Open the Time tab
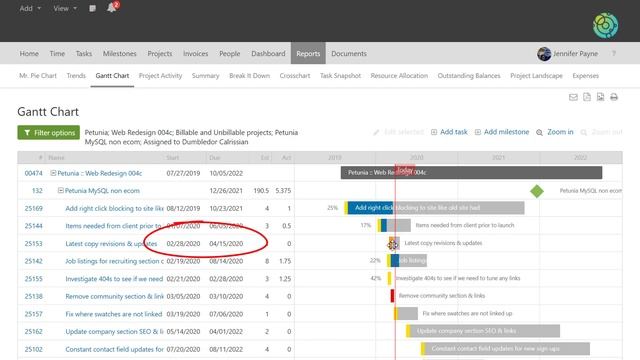 pos(57,53)
